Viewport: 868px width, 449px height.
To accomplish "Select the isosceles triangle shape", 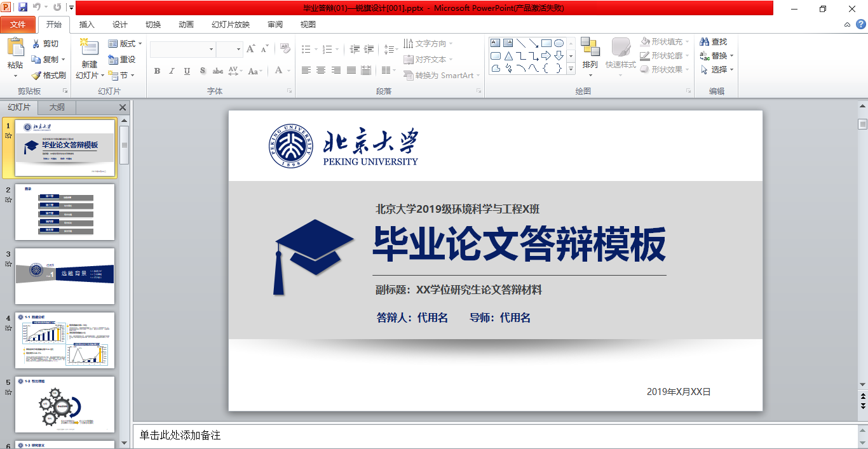I will (x=508, y=56).
